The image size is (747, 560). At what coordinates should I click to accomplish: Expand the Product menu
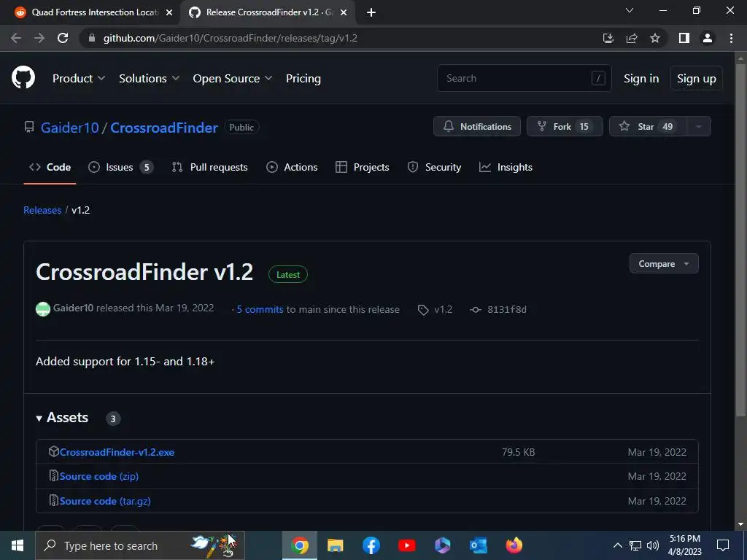79,79
